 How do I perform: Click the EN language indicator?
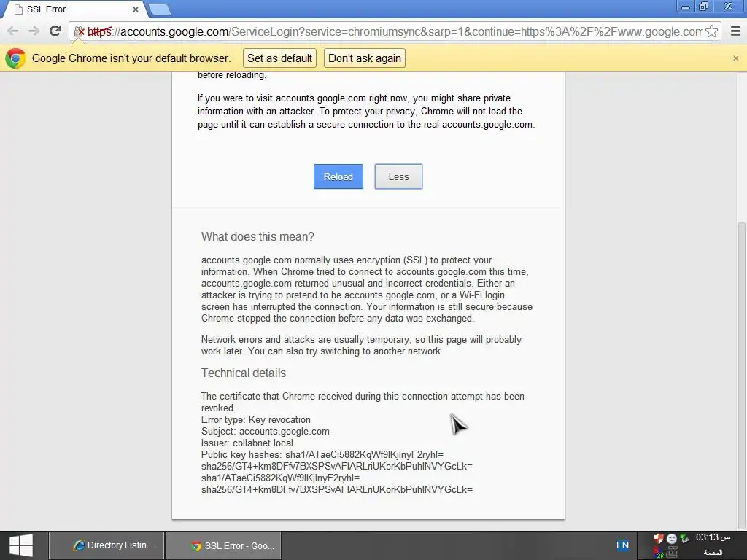[622, 545]
